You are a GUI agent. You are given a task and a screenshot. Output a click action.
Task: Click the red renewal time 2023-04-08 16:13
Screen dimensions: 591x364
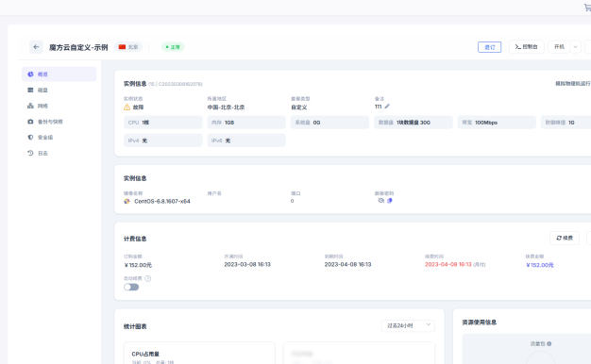(x=448, y=265)
